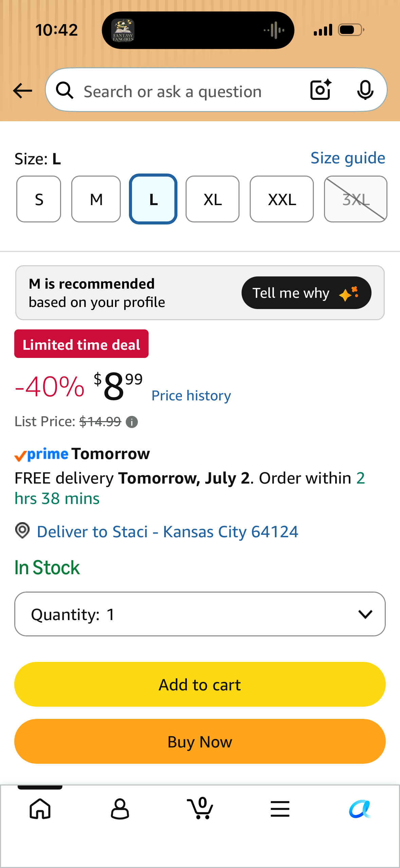Viewport: 400px width, 868px height.
Task: Select size XL option
Action: tap(212, 199)
